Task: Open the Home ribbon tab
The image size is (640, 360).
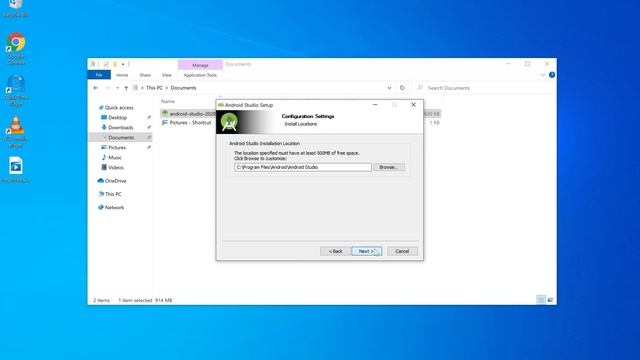Action: click(122, 75)
